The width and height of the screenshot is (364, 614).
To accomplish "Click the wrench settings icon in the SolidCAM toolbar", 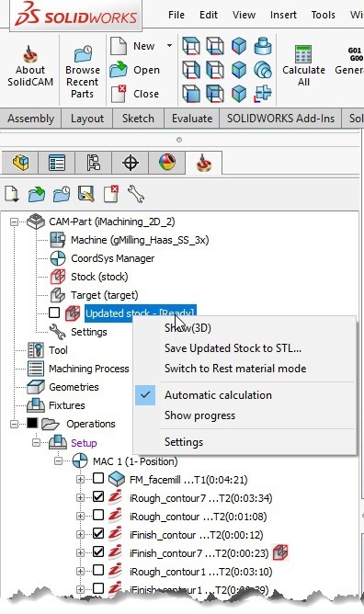I will tap(136, 194).
